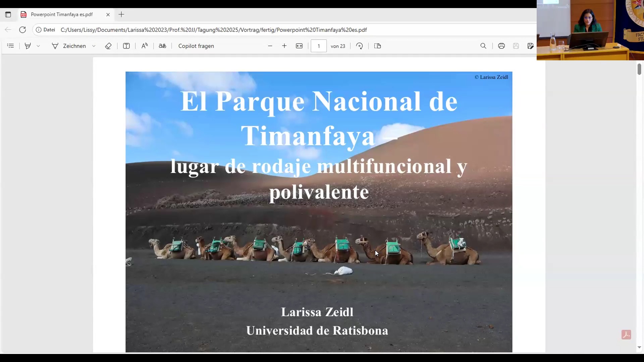This screenshot has height=362, width=644.
Task: Select the eraser tool
Action: 108,46
